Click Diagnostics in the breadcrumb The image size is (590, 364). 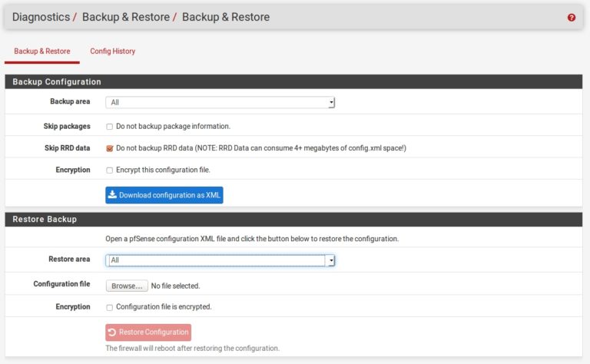(x=41, y=17)
